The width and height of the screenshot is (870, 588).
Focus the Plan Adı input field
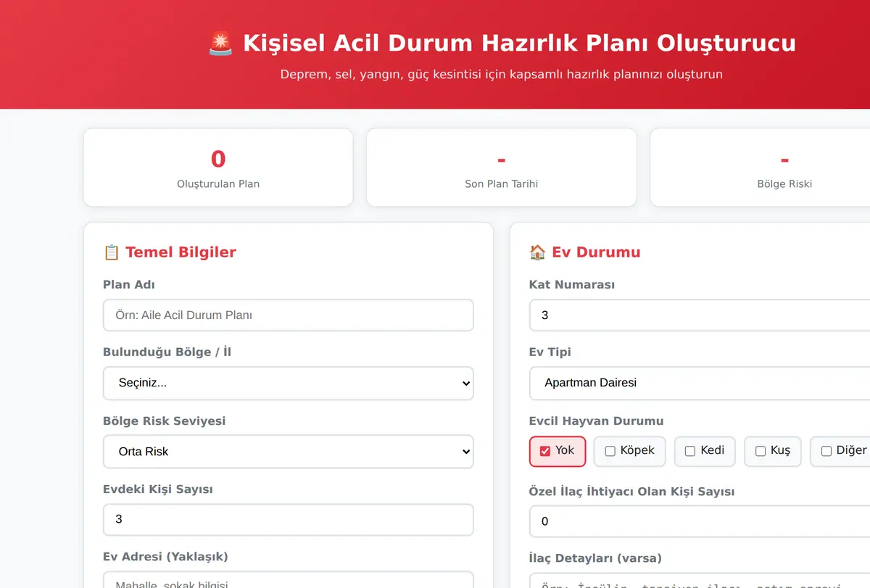289,315
